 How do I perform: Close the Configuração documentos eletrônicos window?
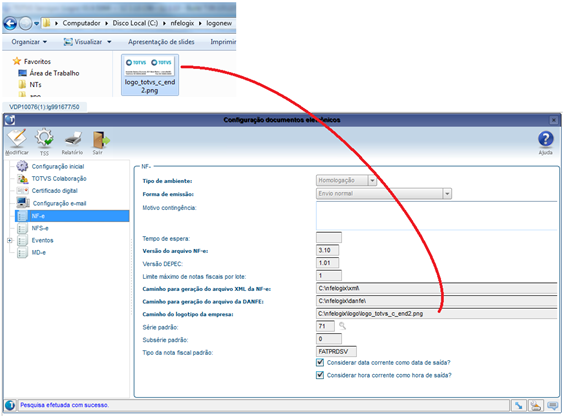[553, 120]
